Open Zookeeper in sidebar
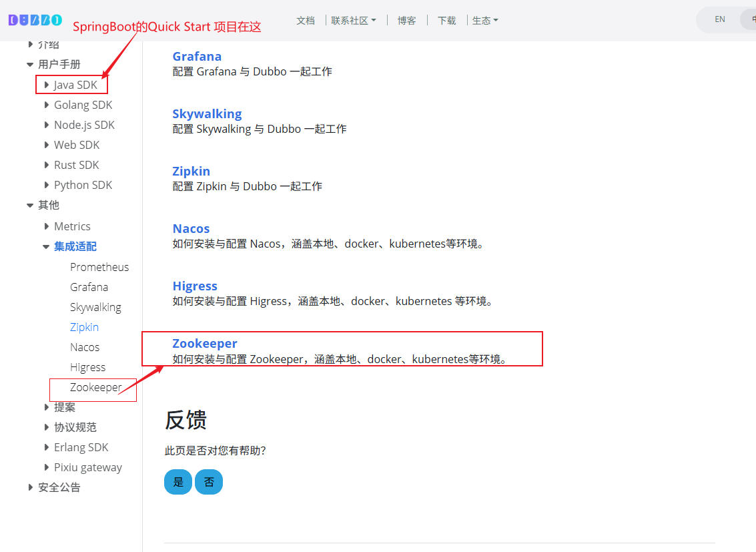Image resolution: width=756 pixels, height=552 pixels. pyautogui.click(x=96, y=388)
